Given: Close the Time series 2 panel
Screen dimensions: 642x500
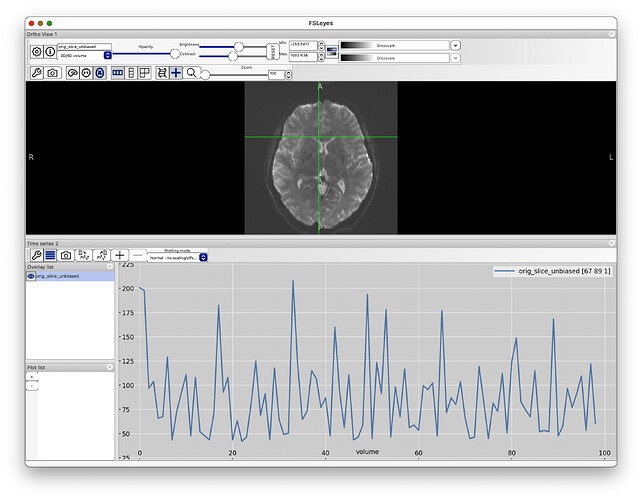Looking at the screenshot, I should coord(611,243).
